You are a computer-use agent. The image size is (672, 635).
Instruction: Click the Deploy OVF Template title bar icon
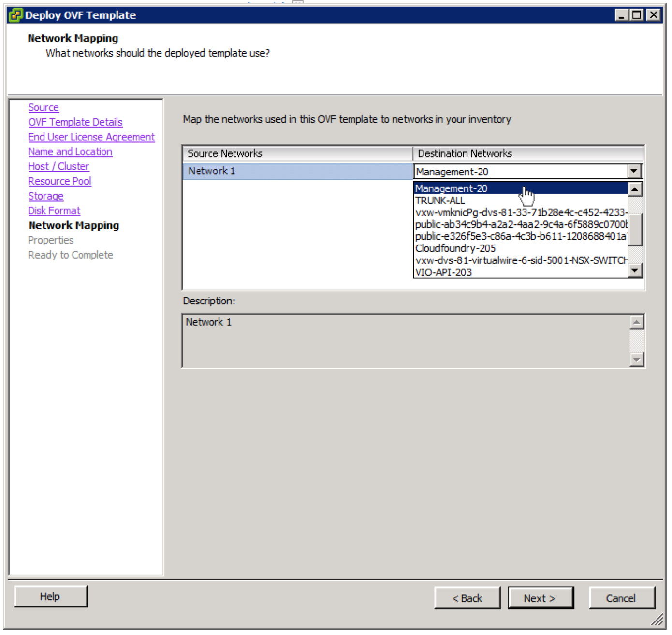click(x=15, y=15)
